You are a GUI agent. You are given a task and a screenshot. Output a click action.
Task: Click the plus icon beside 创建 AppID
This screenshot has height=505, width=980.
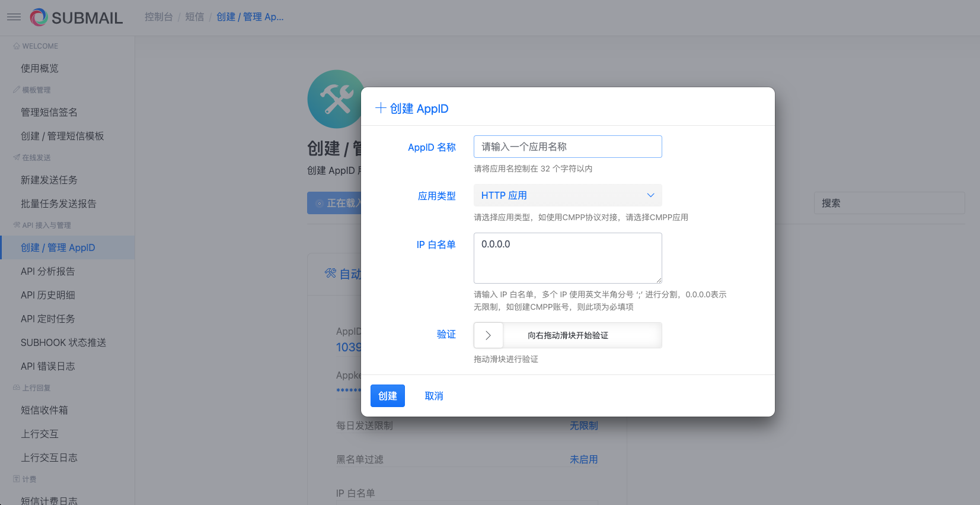(381, 108)
